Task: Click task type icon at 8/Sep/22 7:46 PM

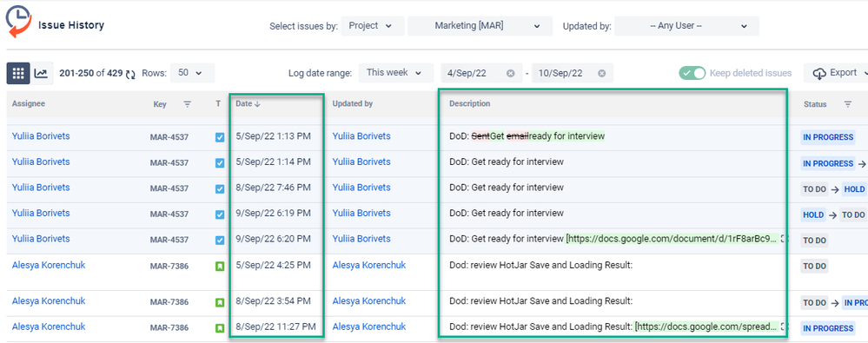Action: click(x=220, y=188)
